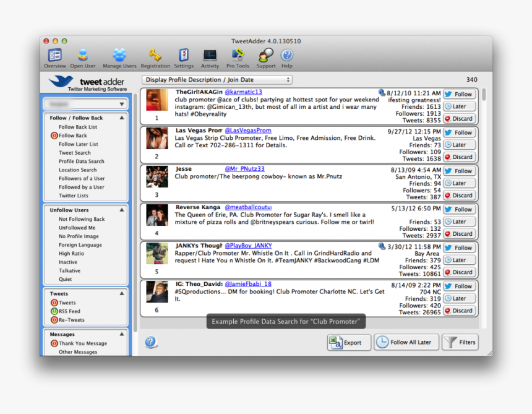532x414 pixels.
Task: Click the Registration key icon
Action: 155,56
